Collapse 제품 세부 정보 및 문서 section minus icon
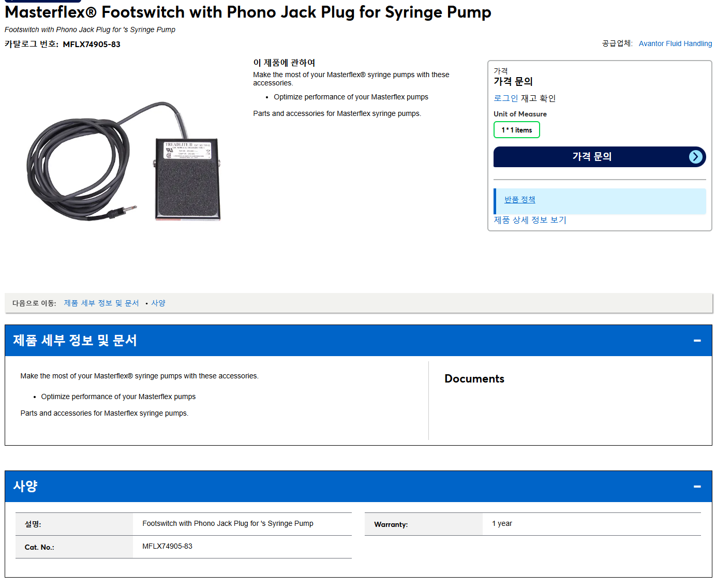 (697, 341)
